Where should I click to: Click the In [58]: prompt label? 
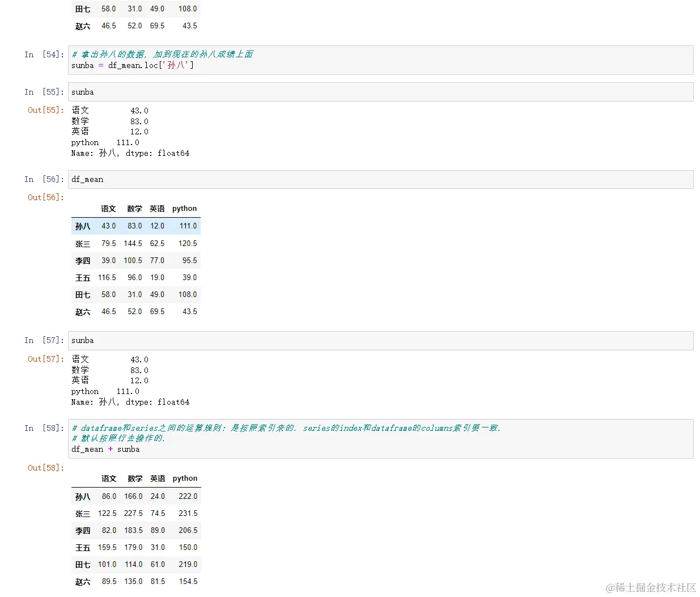pos(44,428)
